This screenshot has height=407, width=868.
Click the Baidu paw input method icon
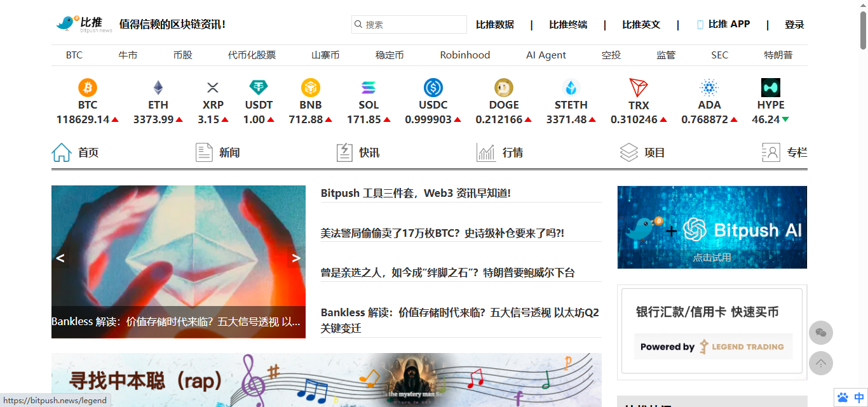(843, 397)
